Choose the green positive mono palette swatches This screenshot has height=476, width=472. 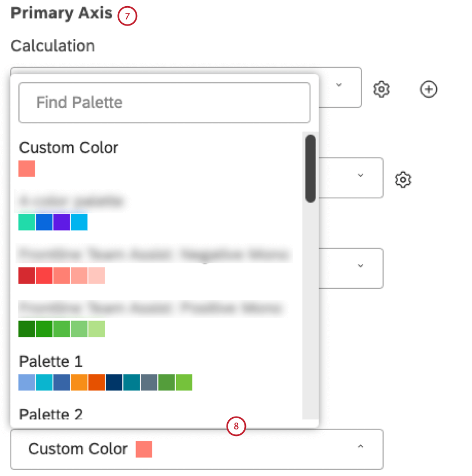pyautogui.click(x=61, y=329)
